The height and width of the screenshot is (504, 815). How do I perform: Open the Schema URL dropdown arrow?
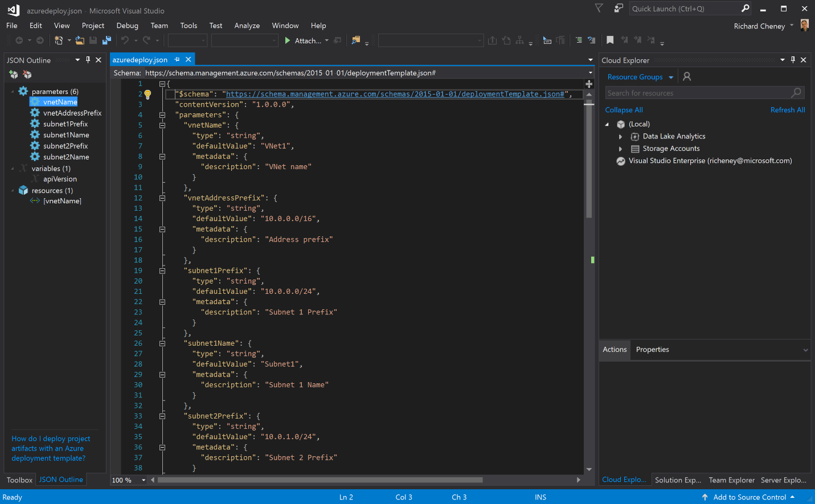pyautogui.click(x=591, y=73)
